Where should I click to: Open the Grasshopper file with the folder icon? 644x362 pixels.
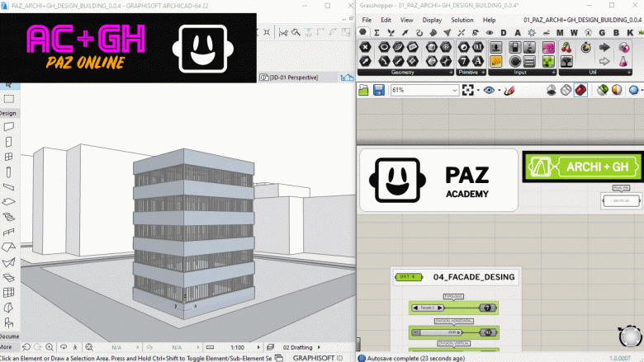(364, 90)
